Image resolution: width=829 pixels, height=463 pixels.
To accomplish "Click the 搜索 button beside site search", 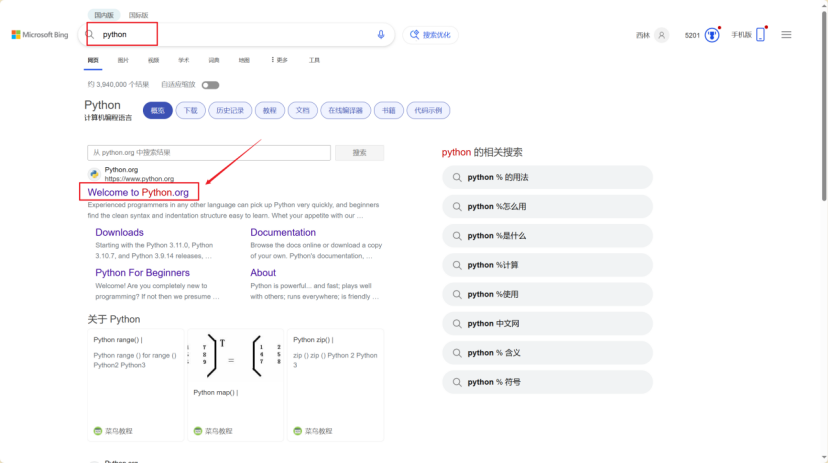I will pyautogui.click(x=360, y=153).
